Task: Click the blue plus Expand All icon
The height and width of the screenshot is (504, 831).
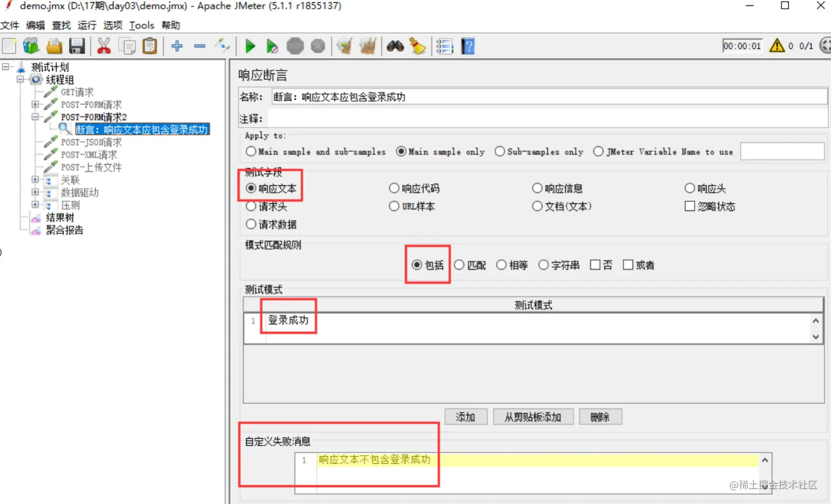Action: (x=177, y=46)
